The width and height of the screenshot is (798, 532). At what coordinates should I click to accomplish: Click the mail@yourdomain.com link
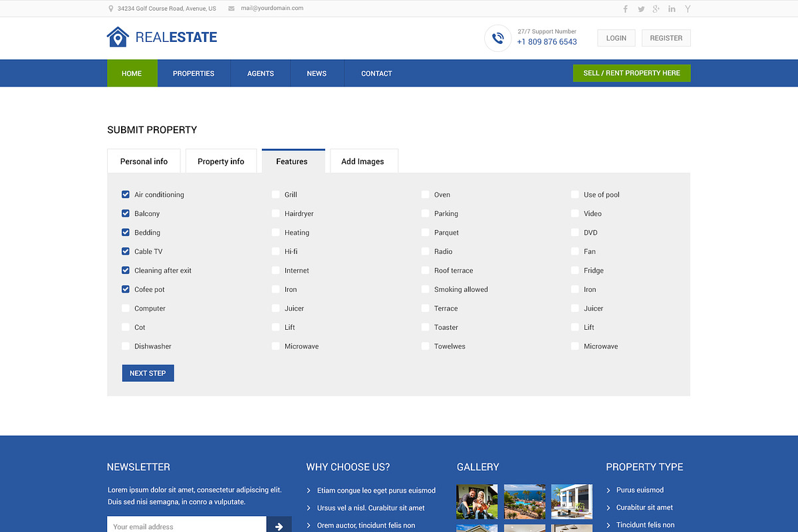[x=272, y=9]
